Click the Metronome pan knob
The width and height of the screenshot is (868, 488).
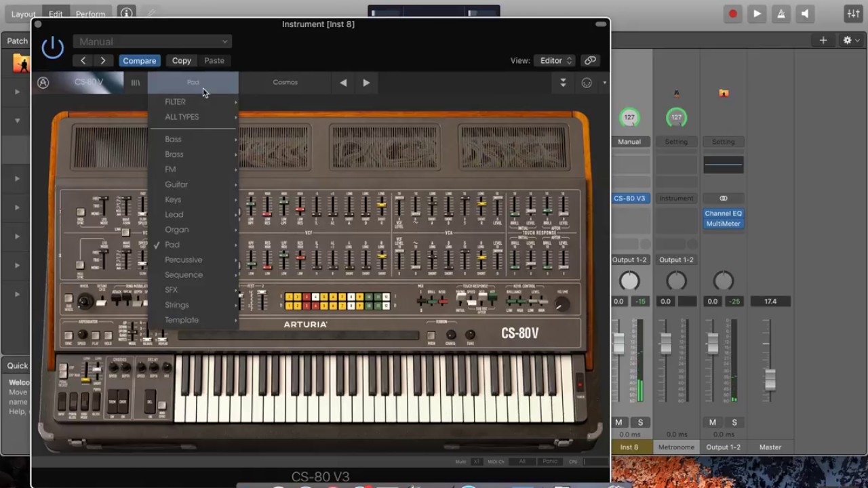(676, 281)
